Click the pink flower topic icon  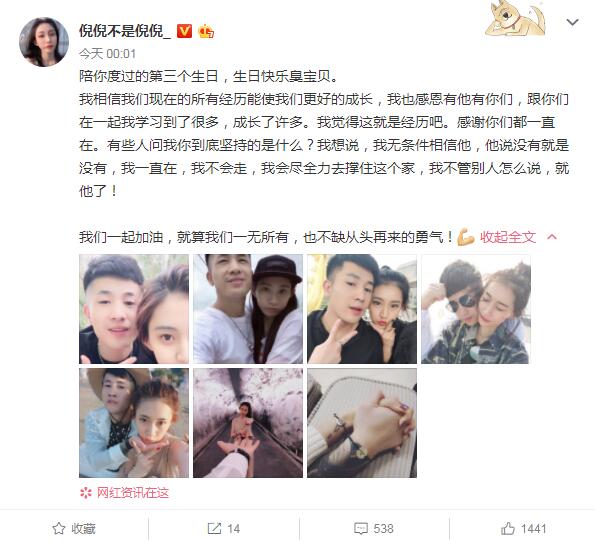pos(86,493)
